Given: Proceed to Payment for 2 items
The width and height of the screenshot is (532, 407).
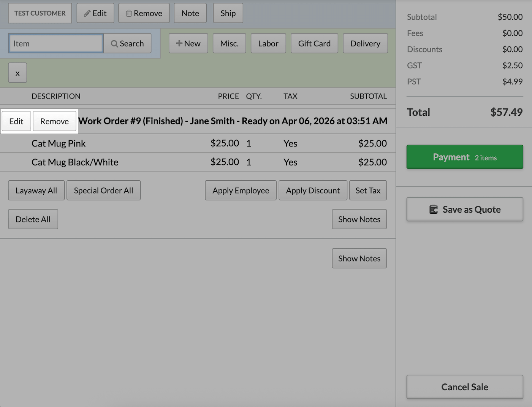Looking at the screenshot, I should coord(465,157).
